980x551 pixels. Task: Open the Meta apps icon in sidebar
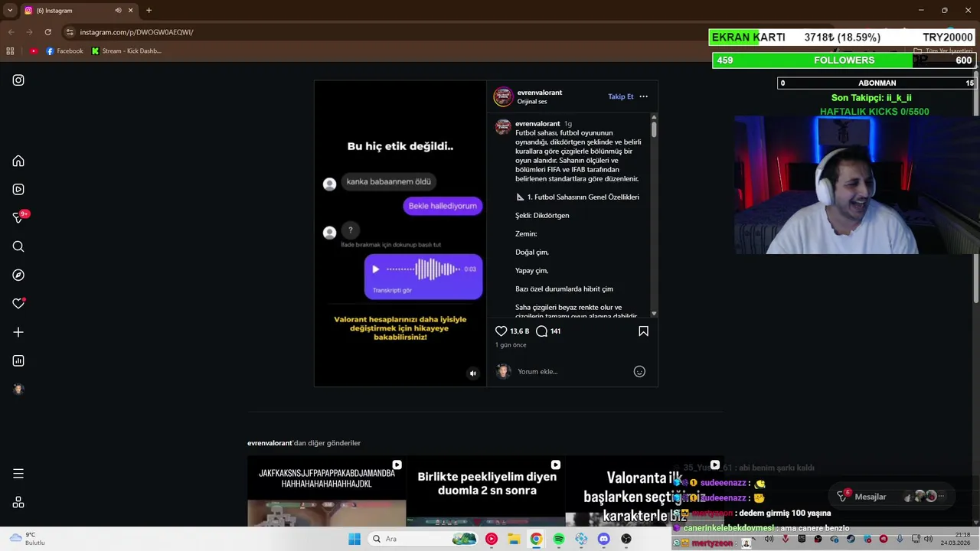pos(18,502)
